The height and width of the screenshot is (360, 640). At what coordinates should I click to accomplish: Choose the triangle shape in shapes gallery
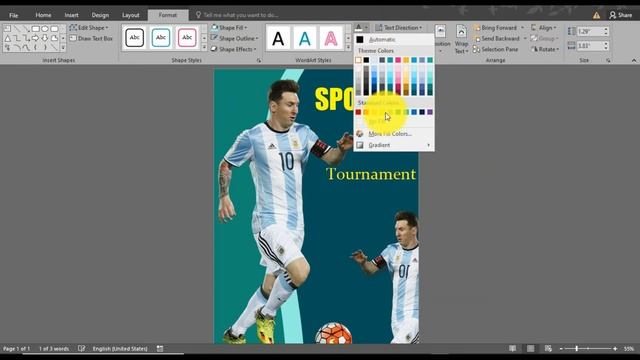click(x=7, y=38)
